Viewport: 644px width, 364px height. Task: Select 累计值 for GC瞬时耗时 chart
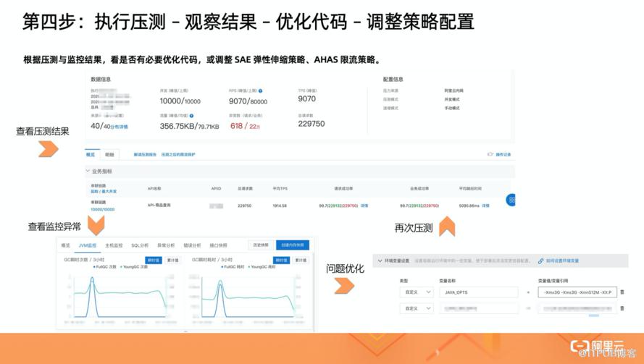point(301,261)
